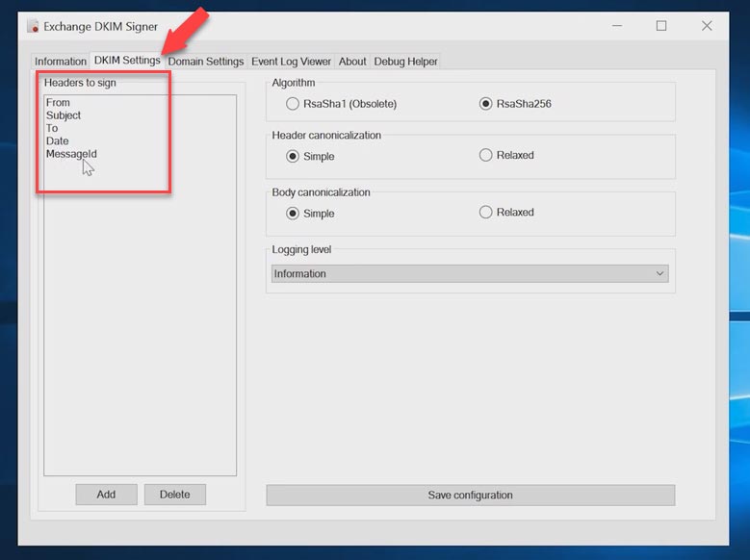750x560 pixels.
Task: Open the Debug Helper tab
Action: (x=405, y=62)
